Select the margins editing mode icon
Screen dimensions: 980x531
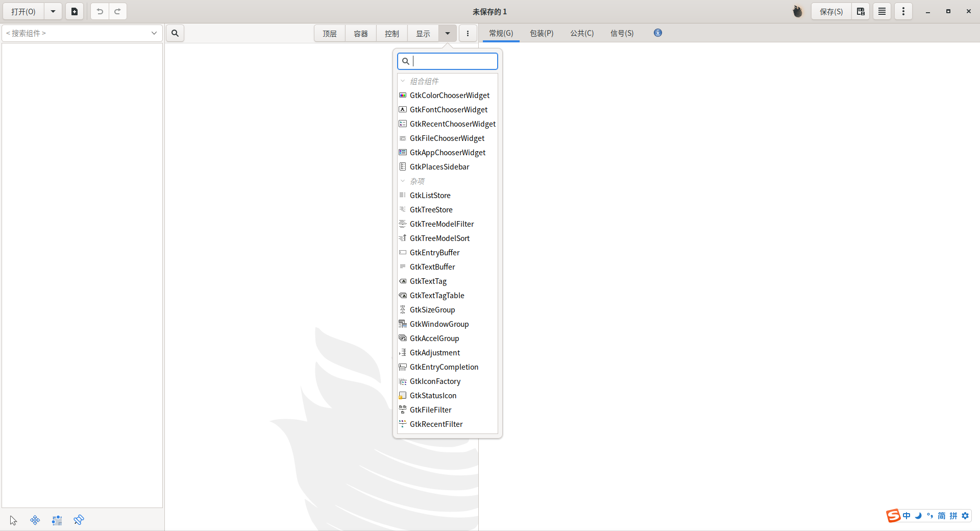[57, 520]
